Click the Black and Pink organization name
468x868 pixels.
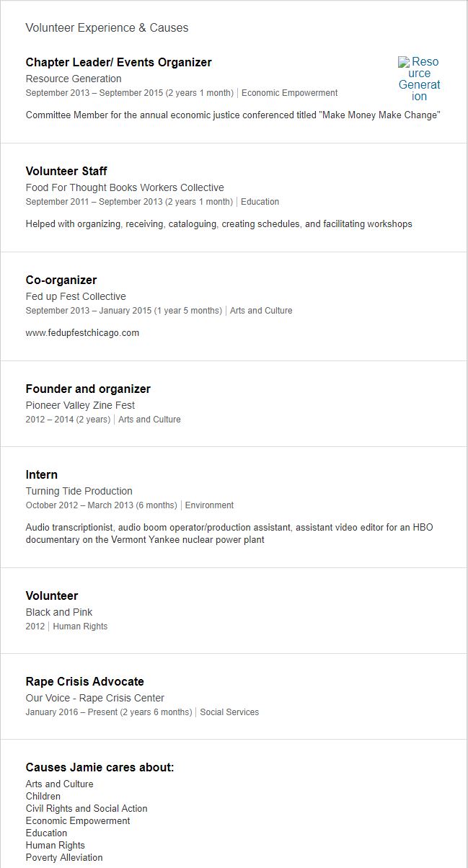point(59,612)
